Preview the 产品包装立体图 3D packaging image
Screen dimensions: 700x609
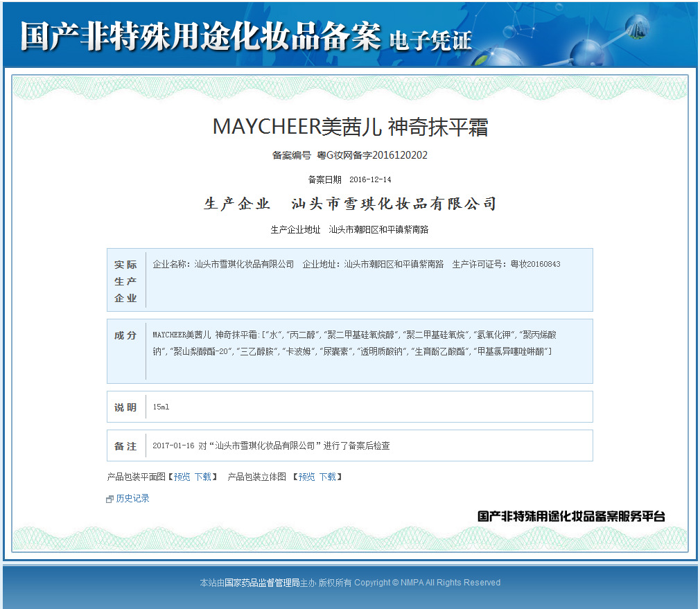307,477
